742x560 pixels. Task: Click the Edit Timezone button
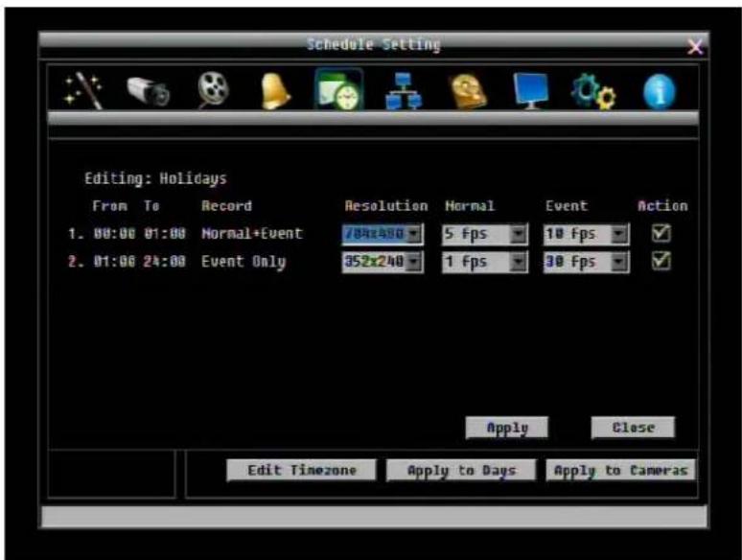pos(301,470)
